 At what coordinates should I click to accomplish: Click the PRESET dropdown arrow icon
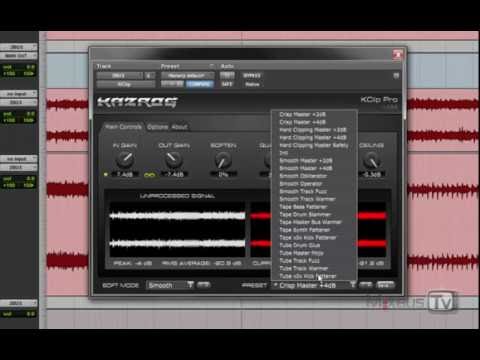click(x=353, y=285)
